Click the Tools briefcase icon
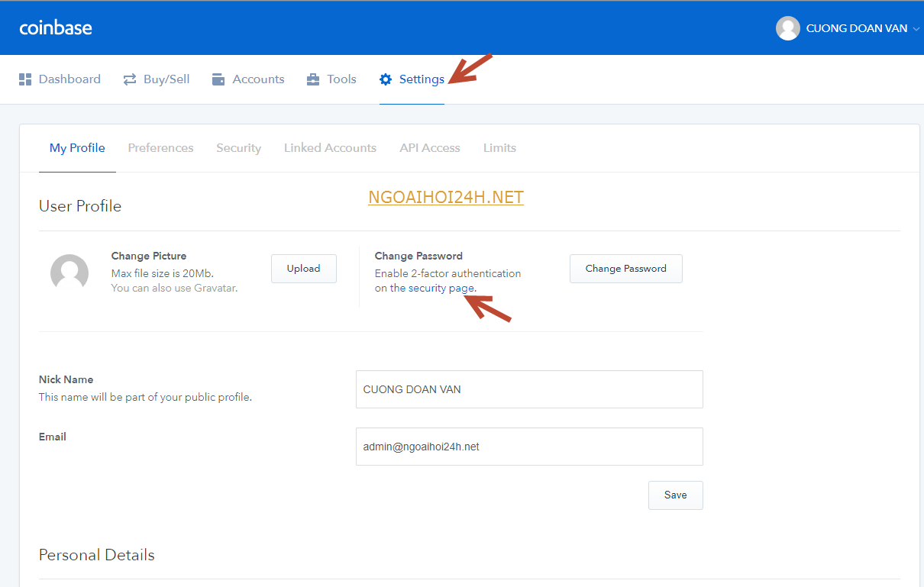The image size is (924, 587). coord(313,79)
